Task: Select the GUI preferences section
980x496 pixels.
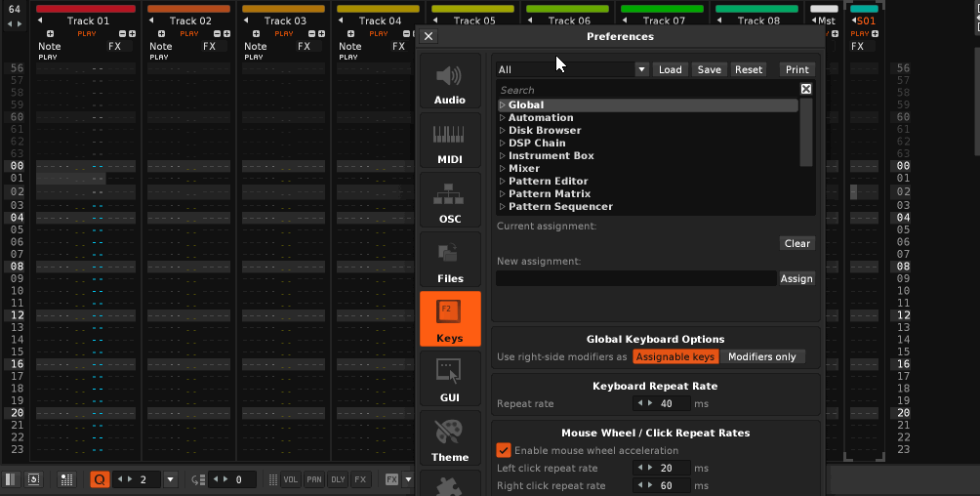Action: tap(450, 381)
